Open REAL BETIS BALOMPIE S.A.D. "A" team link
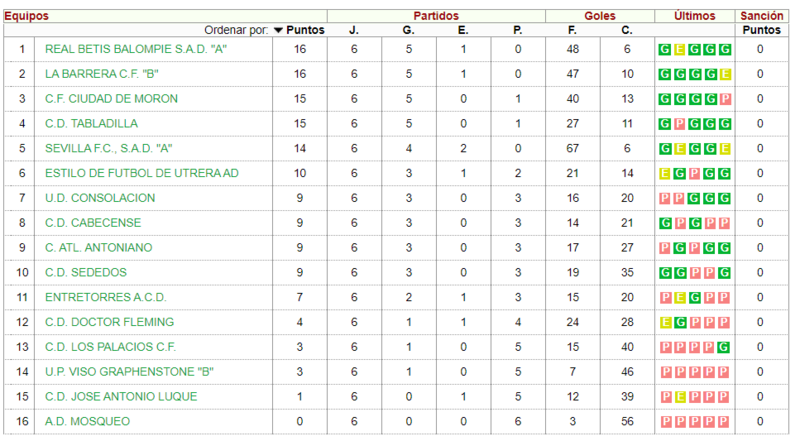 [136, 50]
